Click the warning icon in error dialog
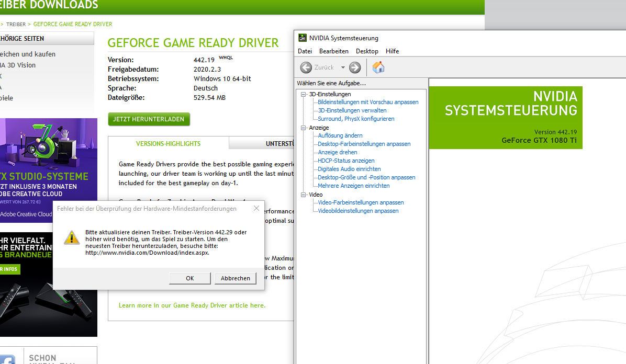626x364 pixels. (x=72, y=237)
